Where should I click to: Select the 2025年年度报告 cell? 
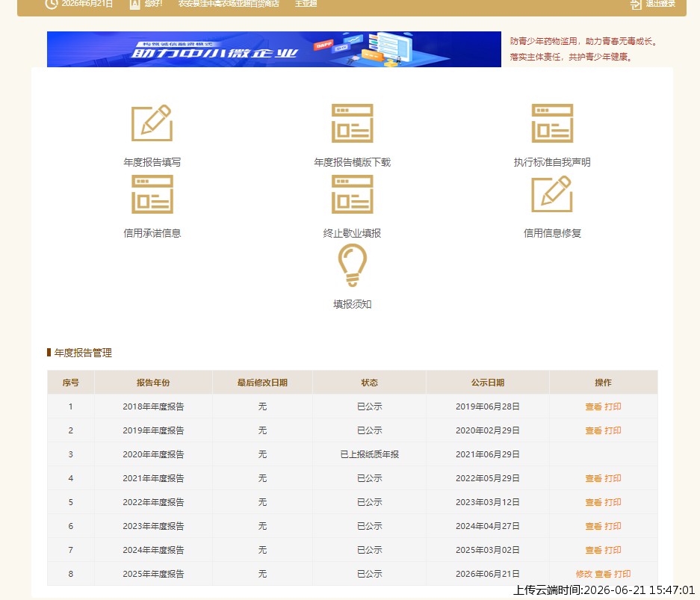coord(153,574)
